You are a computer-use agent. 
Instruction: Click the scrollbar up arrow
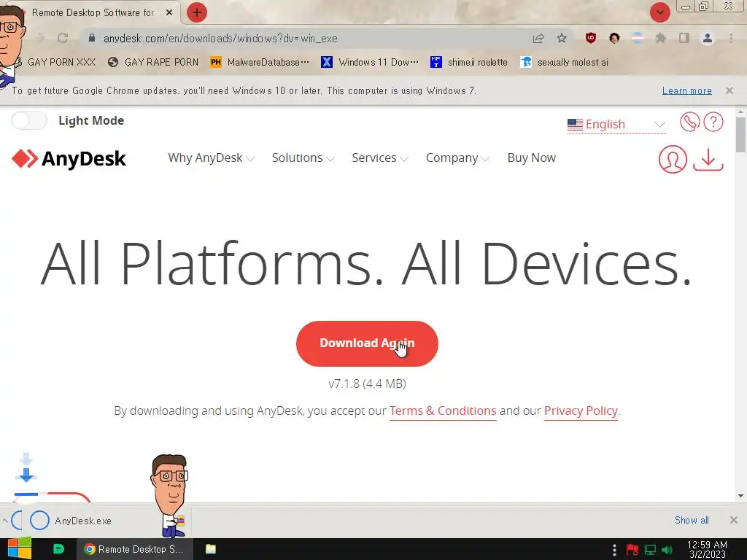[740, 112]
